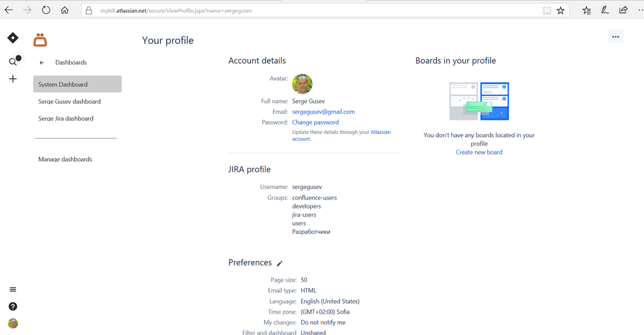This screenshot has height=335, width=644.
Task: Open the favorites hub icon
Action: point(587,11)
